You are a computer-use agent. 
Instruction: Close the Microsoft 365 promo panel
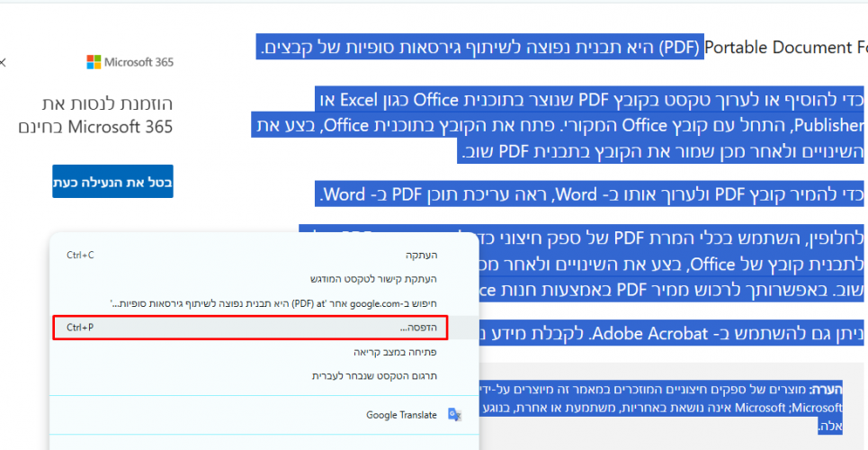[3, 62]
